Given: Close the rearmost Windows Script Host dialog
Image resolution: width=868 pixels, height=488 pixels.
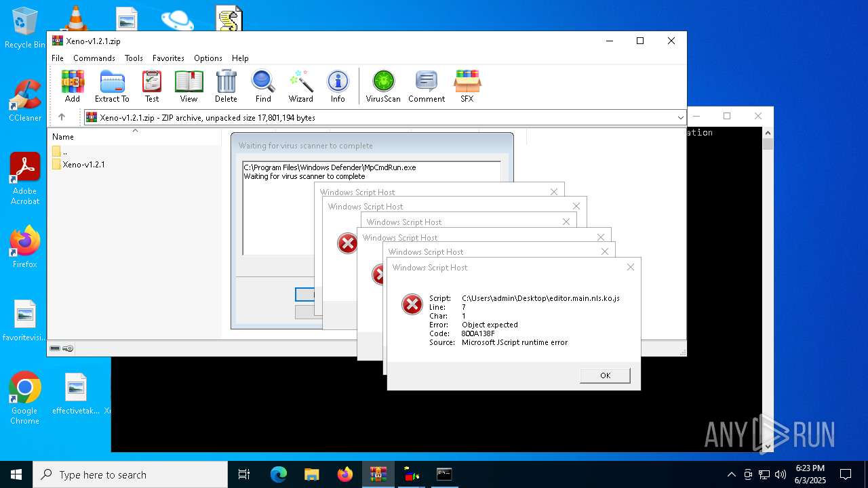Looking at the screenshot, I should [x=554, y=192].
